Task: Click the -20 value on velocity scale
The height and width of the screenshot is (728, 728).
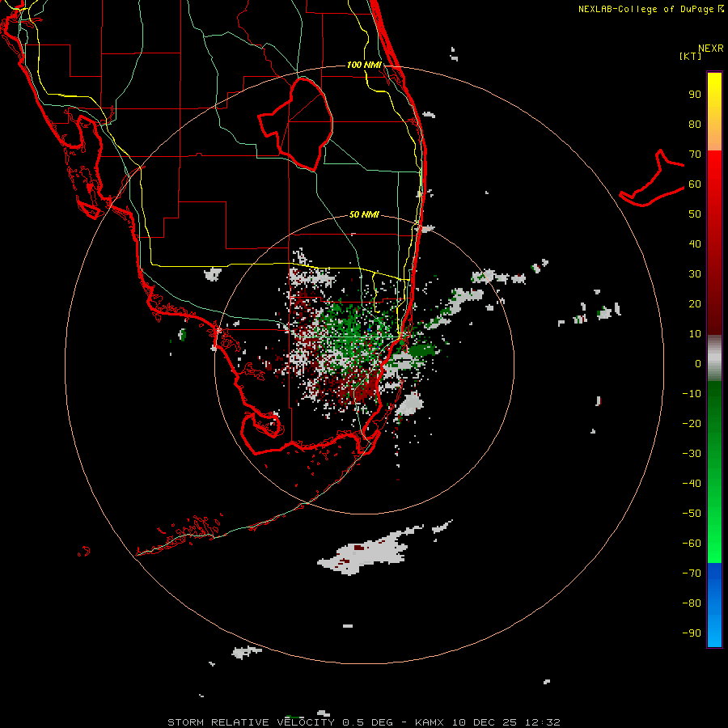Action: pyautogui.click(x=692, y=423)
